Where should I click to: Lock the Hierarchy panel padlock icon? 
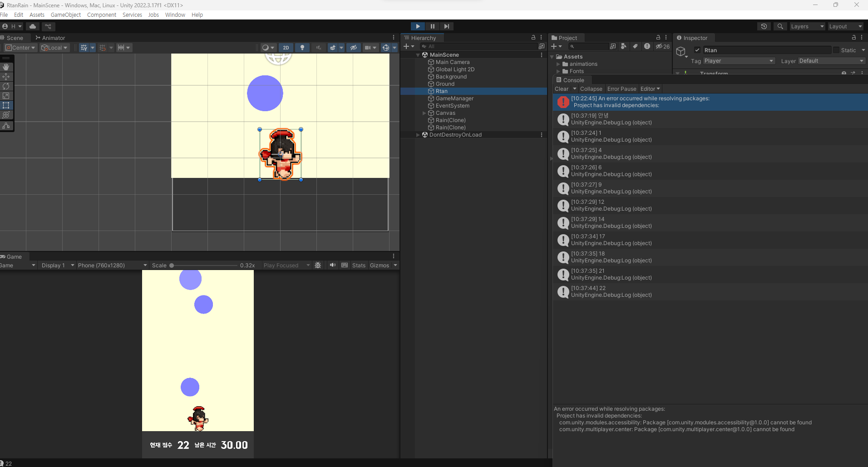tap(533, 38)
